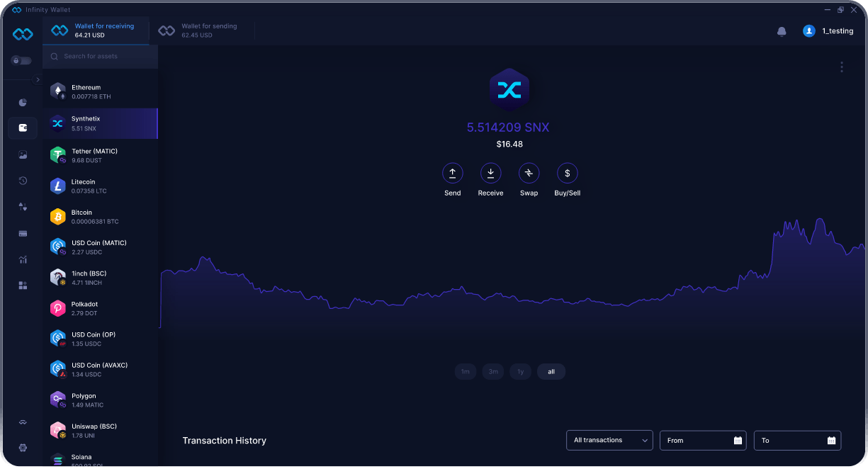This screenshot has width=868, height=469.
Task: Click the 0.00006381 BTC balance text
Action: pos(95,222)
